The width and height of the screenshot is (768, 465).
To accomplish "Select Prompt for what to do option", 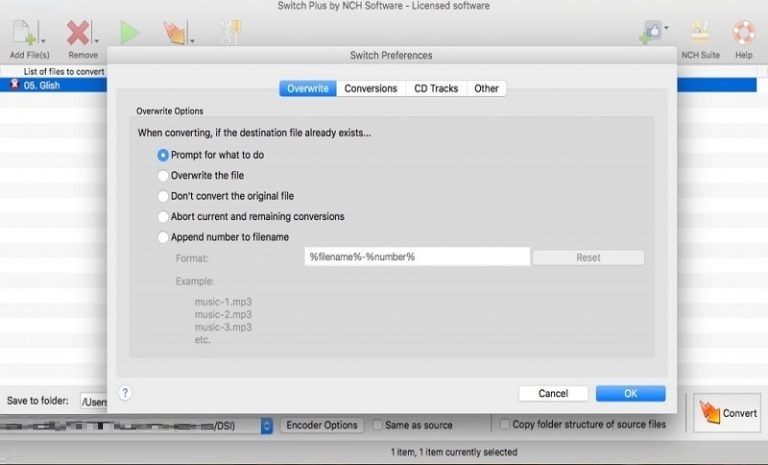I will tap(211, 155).
